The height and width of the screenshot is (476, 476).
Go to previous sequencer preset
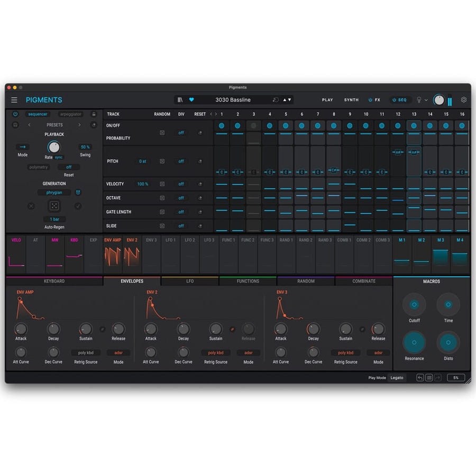pos(29,125)
